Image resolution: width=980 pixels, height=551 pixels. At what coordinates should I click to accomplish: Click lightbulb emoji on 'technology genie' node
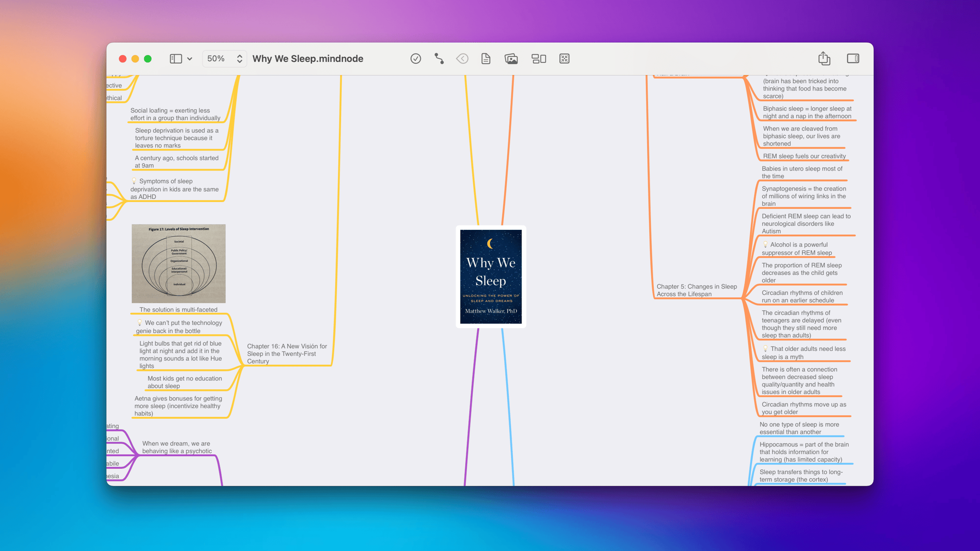(140, 322)
